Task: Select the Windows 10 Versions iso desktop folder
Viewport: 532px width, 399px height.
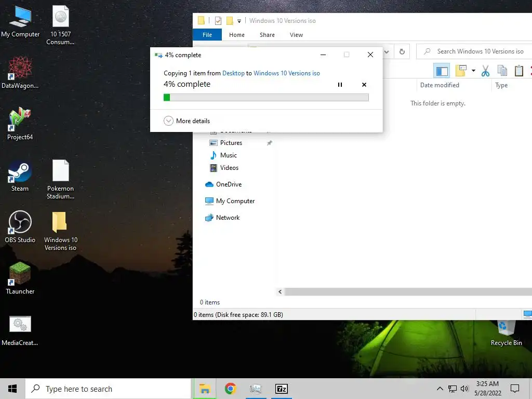Action: tap(60, 231)
